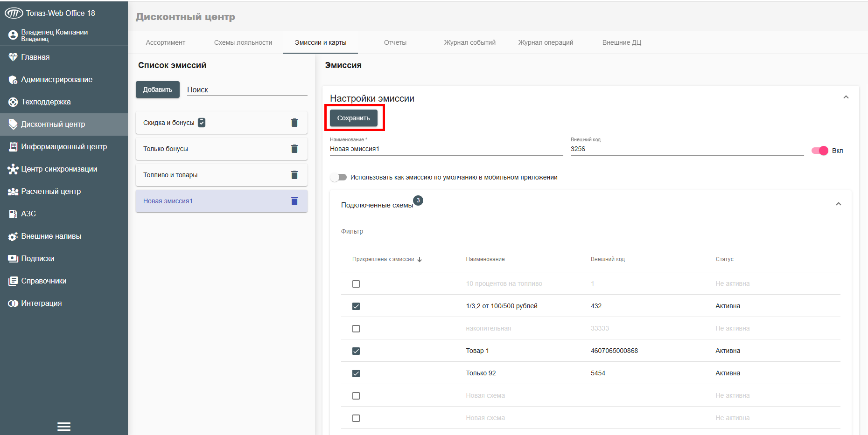Switch to the Схемы лояльности tab
Screen dimensions: 868x435
pyautogui.click(x=243, y=42)
